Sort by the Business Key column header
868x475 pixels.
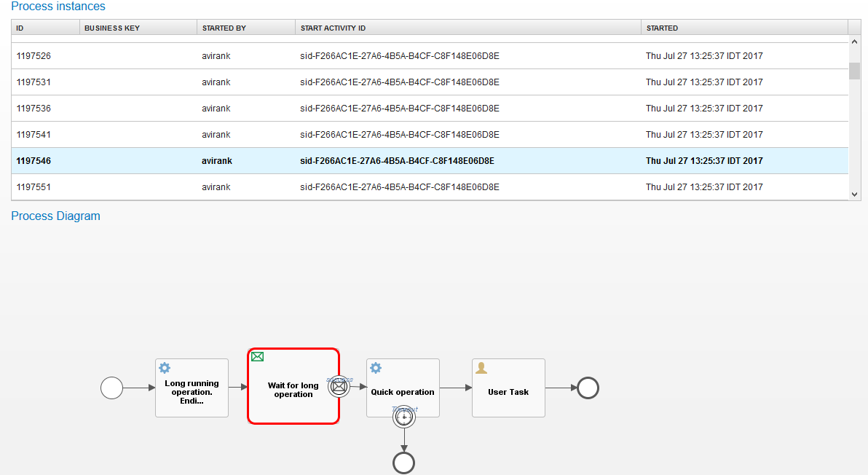(x=138, y=28)
